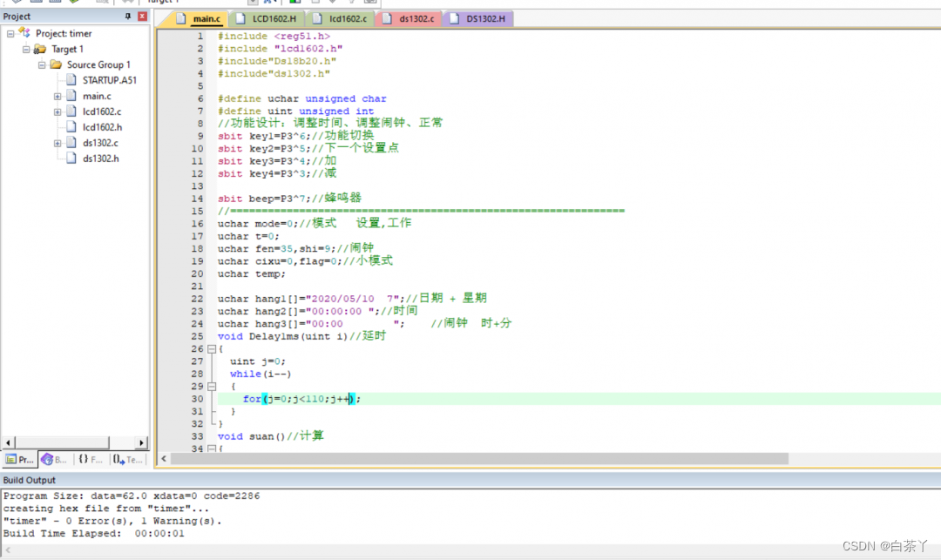
Task: Select the Target 1 label
Action: coord(67,49)
